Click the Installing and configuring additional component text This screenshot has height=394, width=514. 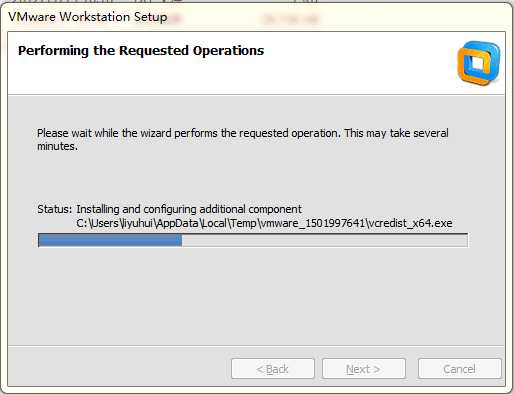click(x=189, y=209)
